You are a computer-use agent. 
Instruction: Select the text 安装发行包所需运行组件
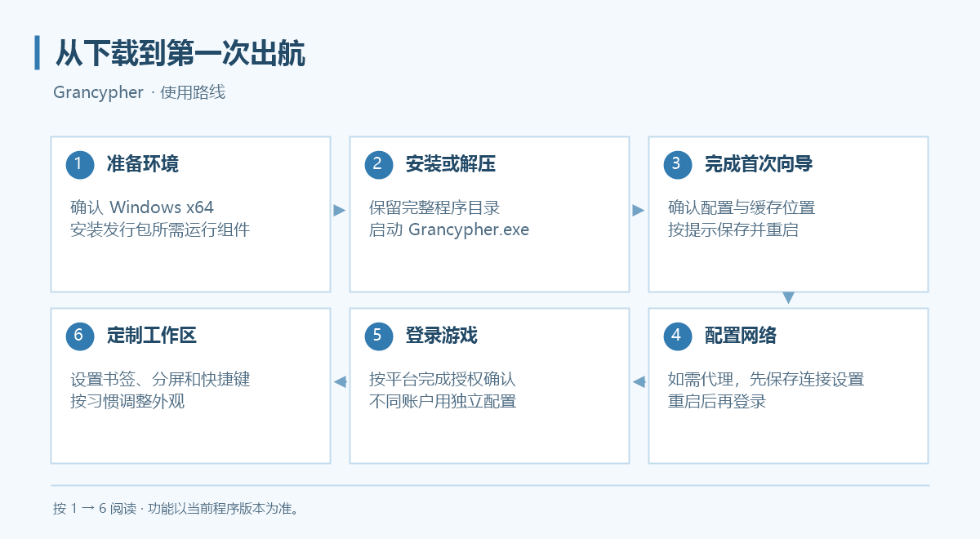[160, 229]
